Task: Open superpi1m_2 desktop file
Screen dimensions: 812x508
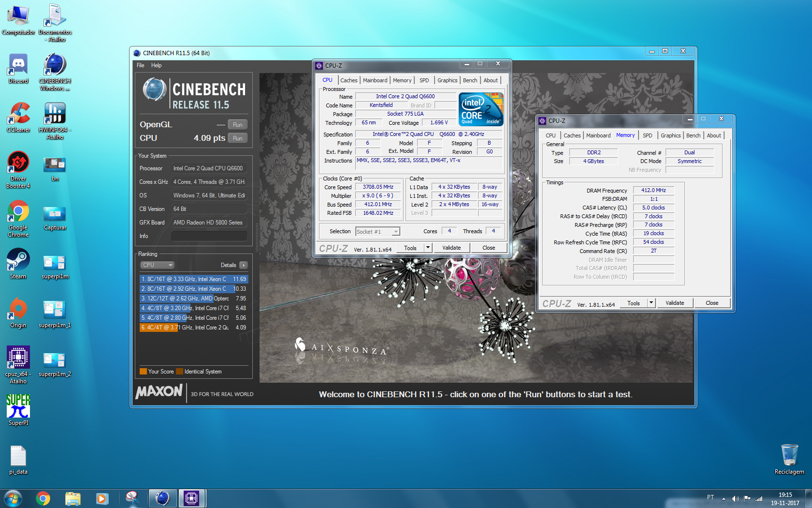Action: pos(55,364)
